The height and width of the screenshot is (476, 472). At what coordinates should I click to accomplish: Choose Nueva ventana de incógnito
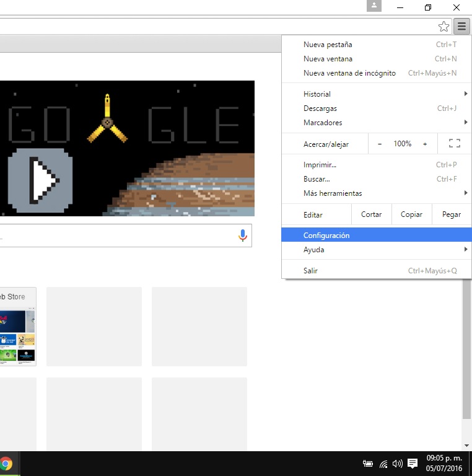point(349,73)
